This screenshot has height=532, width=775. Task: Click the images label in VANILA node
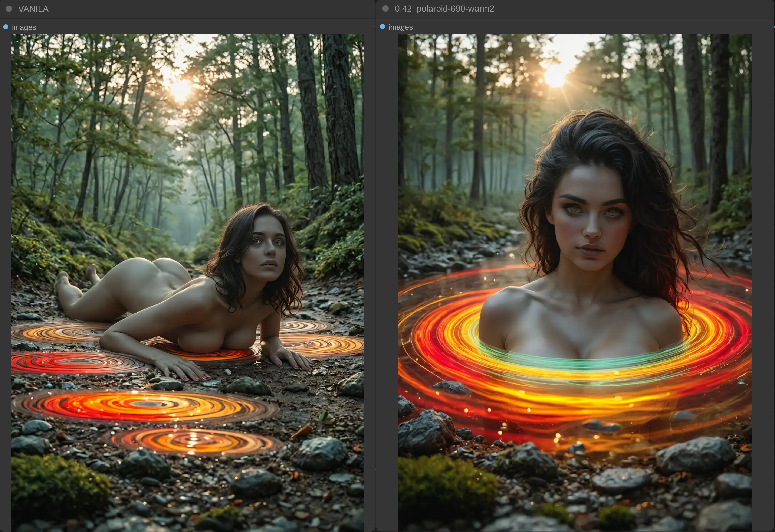24,27
